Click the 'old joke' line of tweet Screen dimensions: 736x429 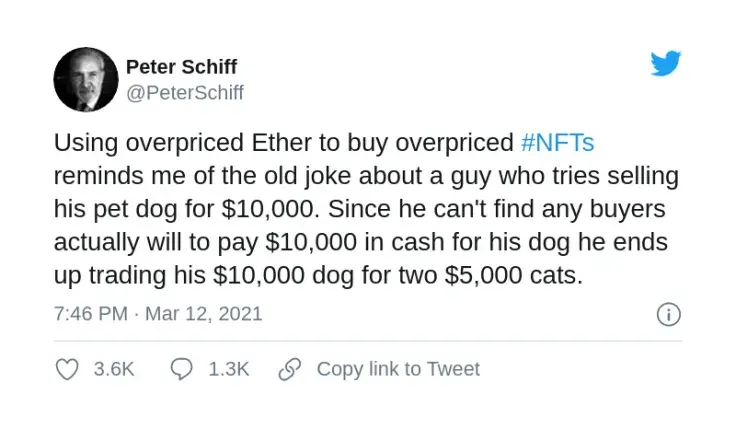click(x=366, y=176)
